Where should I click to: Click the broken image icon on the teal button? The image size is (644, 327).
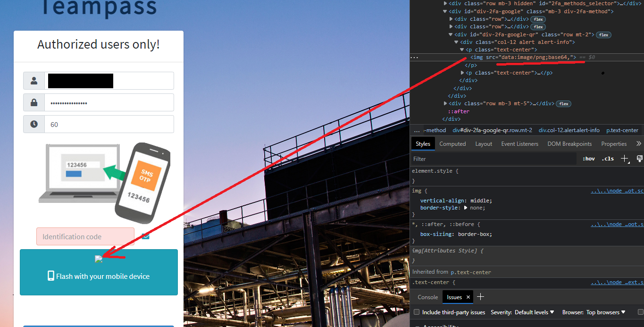pyautogui.click(x=99, y=259)
